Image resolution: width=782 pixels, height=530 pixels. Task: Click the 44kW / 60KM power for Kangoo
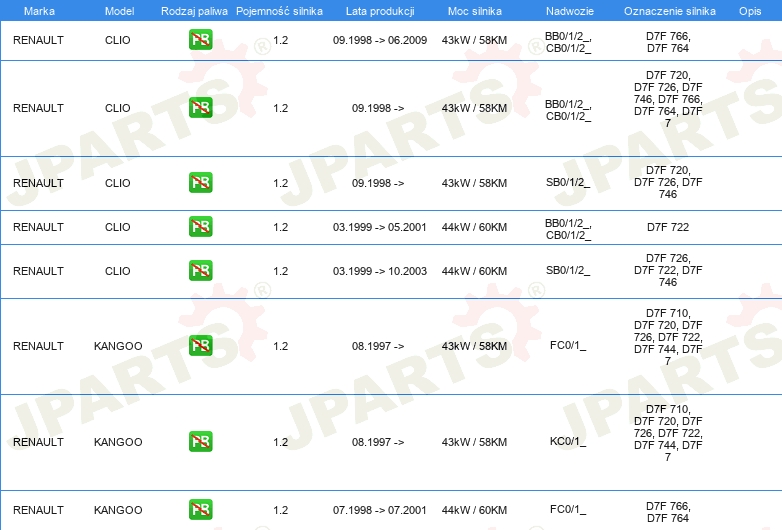click(x=474, y=510)
